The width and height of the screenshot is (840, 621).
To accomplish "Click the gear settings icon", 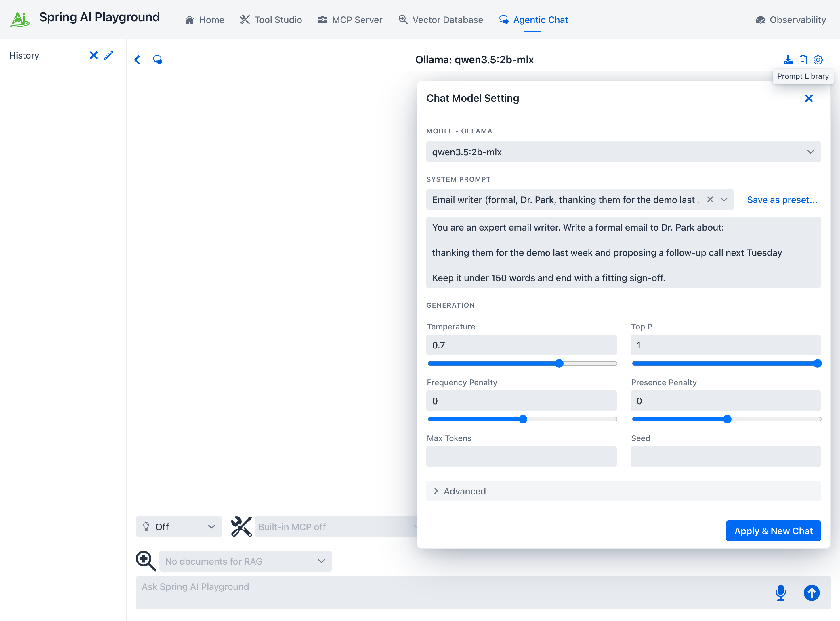I will pos(818,60).
